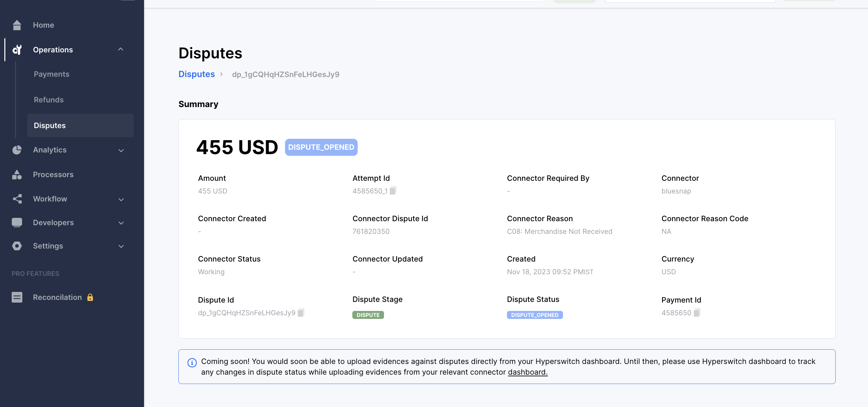Viewport: 868px width, 407px height.
Task: Click the Analytics pie chart icon
Action: click(x=17, y=150)
